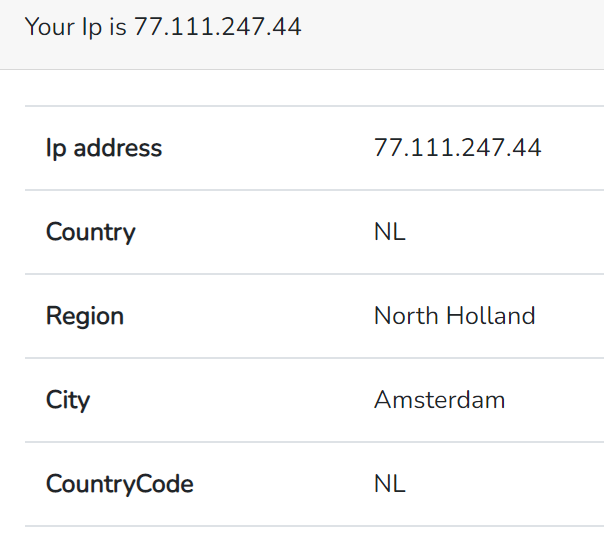Click the bottom border of the grey header banner
The image size is (604, 544).
click(x=302, y=69)
